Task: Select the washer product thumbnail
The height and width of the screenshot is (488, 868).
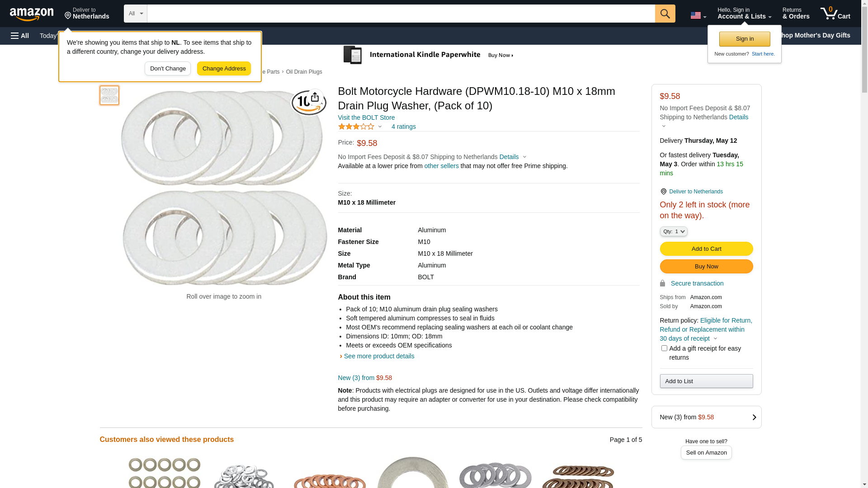Action: tap(109, 95)
